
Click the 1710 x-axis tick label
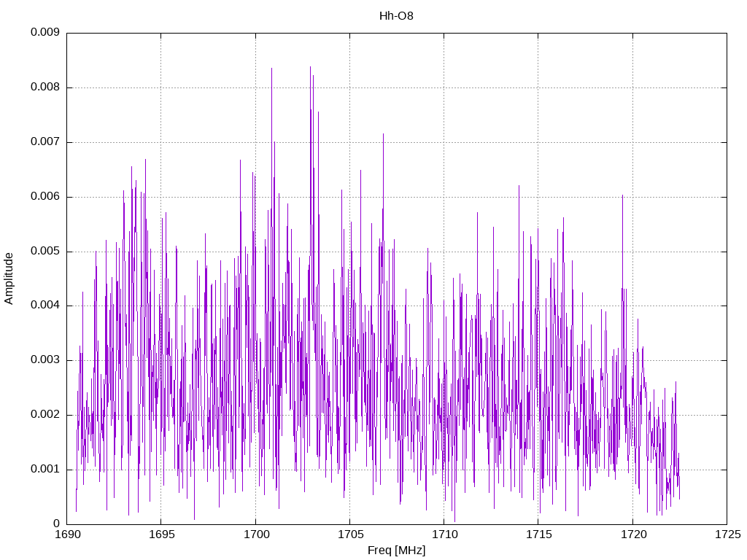coord(444,534)
